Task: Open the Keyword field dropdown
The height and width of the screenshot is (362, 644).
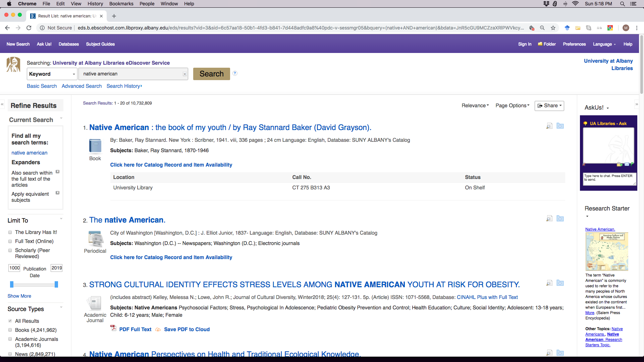Action: click(x=52, y=74)
